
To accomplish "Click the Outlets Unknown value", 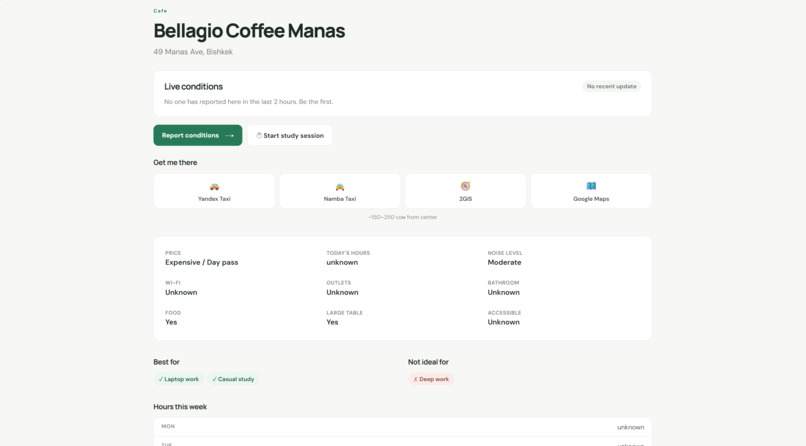I will [342, 292].
